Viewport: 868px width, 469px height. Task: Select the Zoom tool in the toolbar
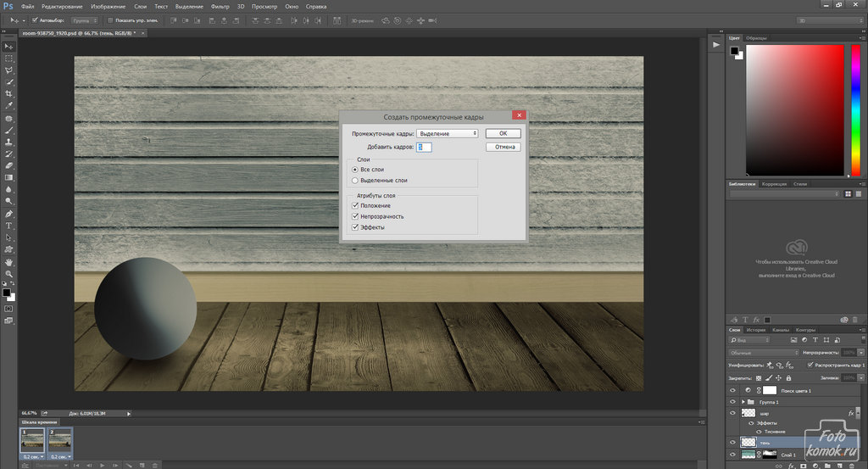coord(8,274)
